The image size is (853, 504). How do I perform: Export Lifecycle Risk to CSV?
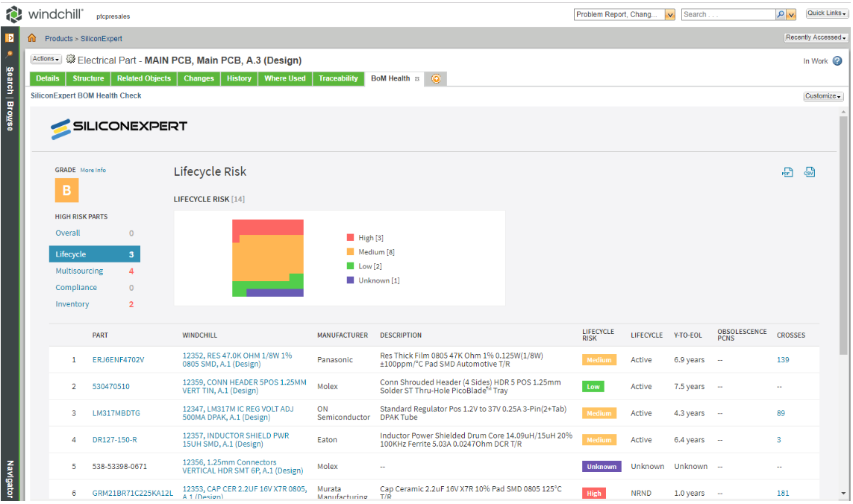(810, 172)
